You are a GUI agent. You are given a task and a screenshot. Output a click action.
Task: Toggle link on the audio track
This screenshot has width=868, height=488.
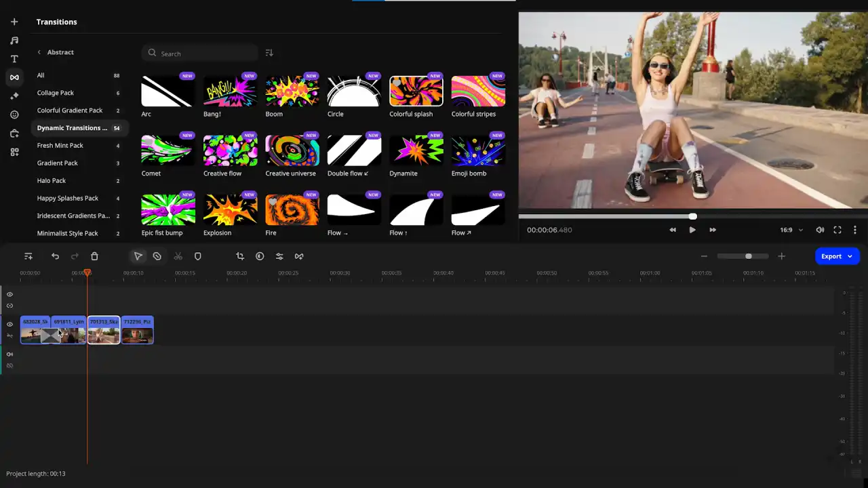pyautogui.click(x=9, y=365)
